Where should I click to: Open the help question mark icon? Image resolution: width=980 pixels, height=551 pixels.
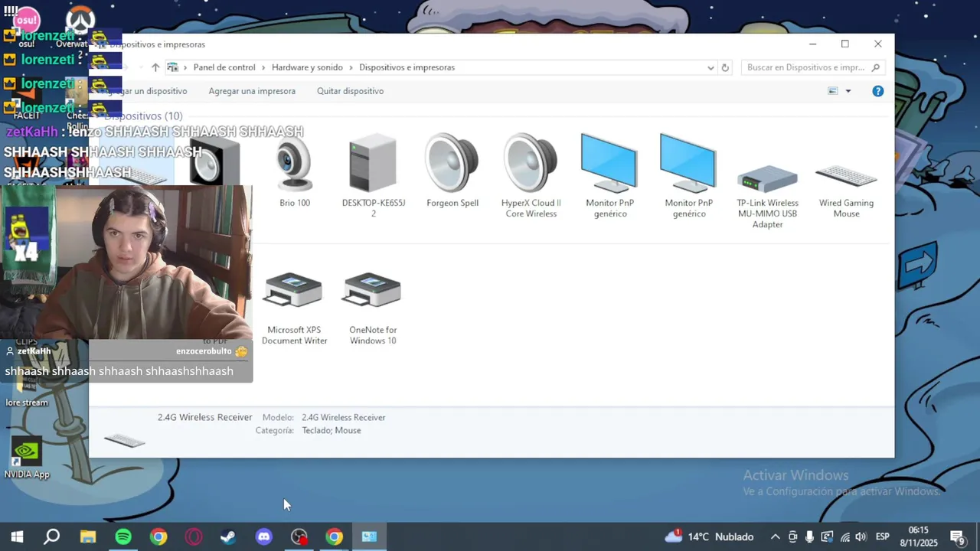tap(878, 91)
